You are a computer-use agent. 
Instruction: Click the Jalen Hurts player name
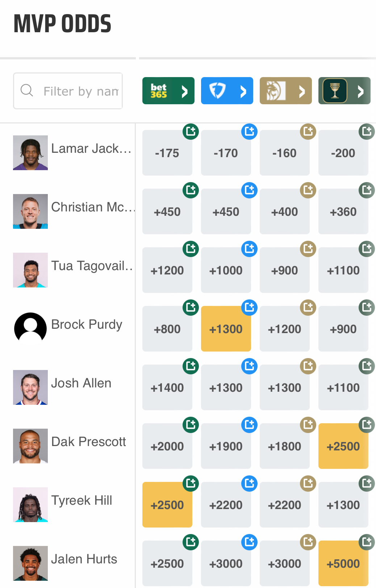tap(84, 559)
